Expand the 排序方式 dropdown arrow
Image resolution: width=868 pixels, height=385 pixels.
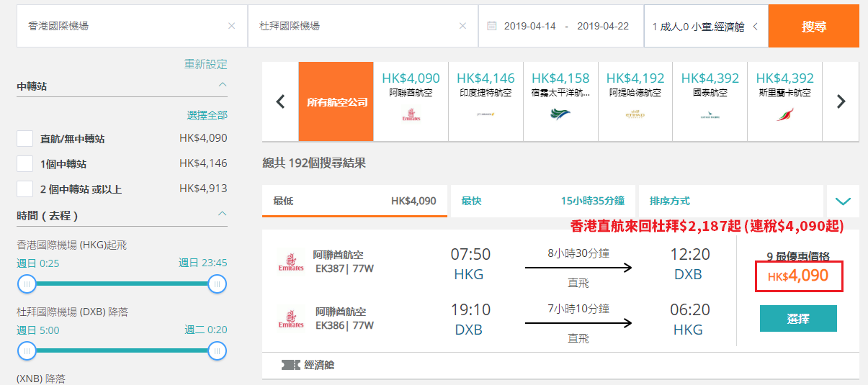[843, 201]
